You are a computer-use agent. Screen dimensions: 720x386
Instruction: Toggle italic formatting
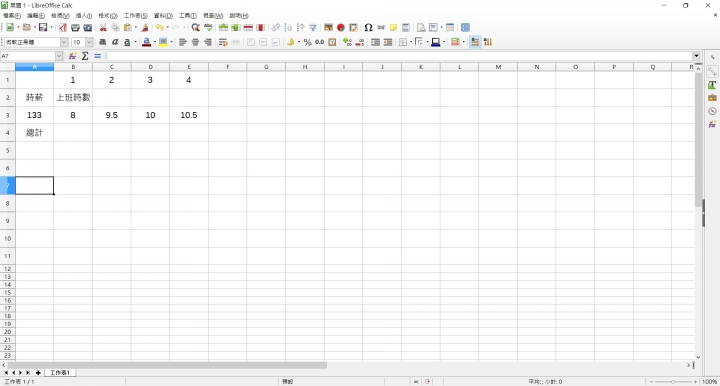[115, 42]
